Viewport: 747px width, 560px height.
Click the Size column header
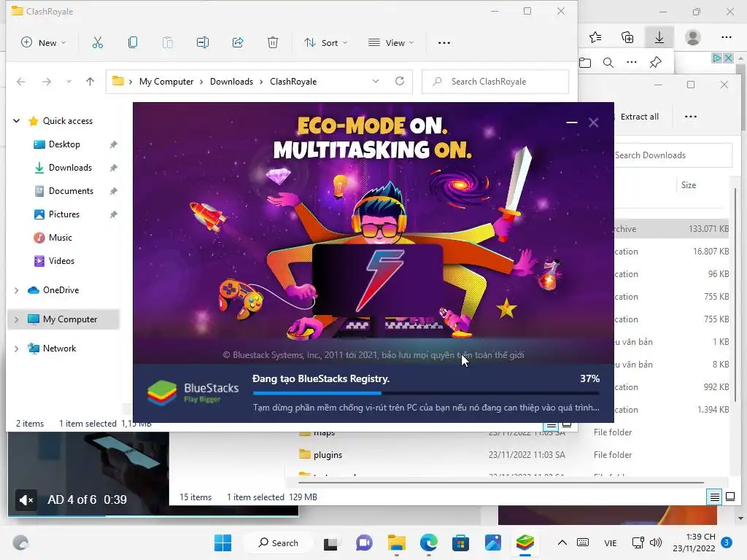point(689,185)
